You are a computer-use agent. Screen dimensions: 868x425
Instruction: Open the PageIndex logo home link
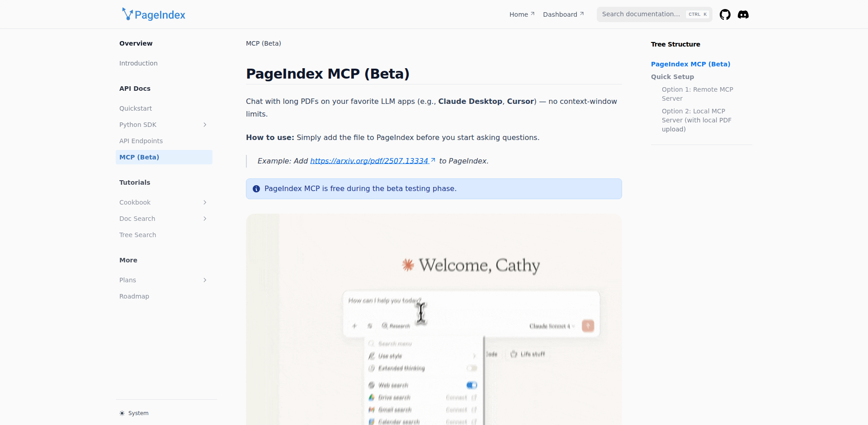(x=154, y=14)
